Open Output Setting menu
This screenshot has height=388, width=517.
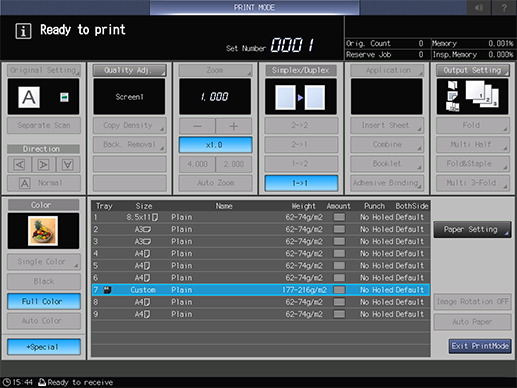point(473,70)
